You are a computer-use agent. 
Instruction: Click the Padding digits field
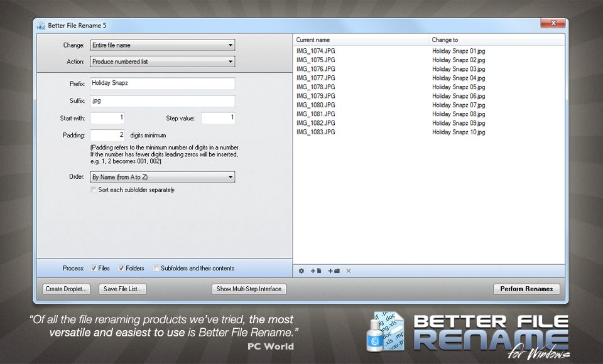[x=107, y=136]
